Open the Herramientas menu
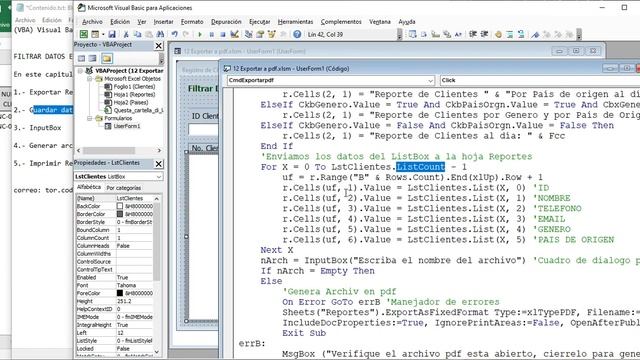Viewport: 640px width, 360px height. point(295,22)
